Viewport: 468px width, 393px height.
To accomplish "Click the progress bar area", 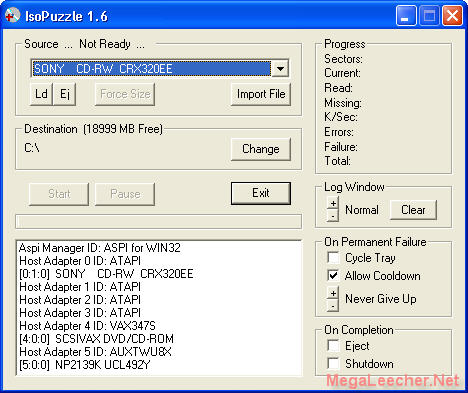I will (158, 221).
